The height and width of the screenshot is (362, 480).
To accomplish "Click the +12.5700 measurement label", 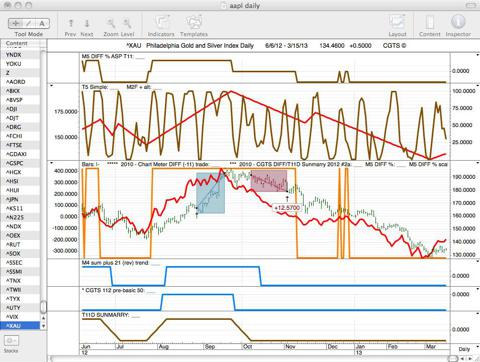I will tap(287, 208).
